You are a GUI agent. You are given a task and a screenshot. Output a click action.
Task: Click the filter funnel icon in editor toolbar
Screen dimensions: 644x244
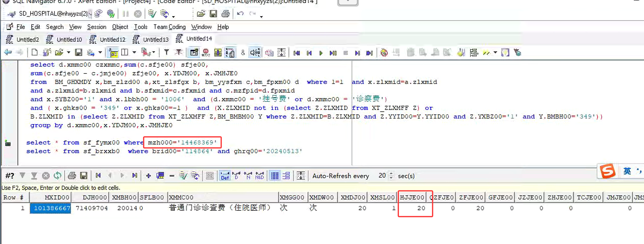[x=166, y=52]
